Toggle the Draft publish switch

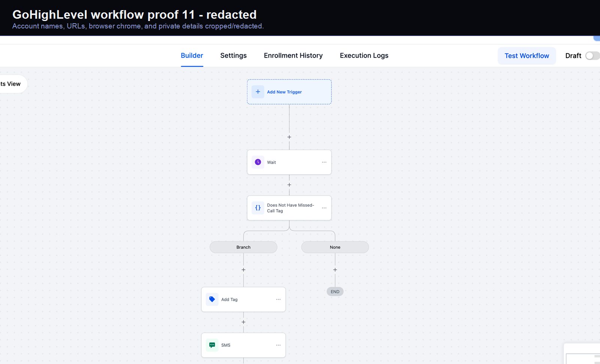[x=592, y=56]
